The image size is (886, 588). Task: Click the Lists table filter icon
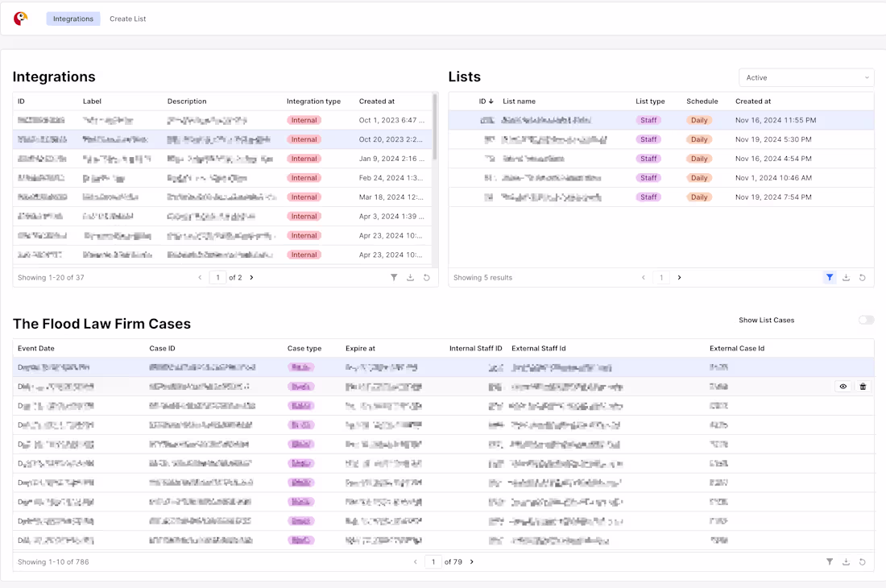coord(830,278)
